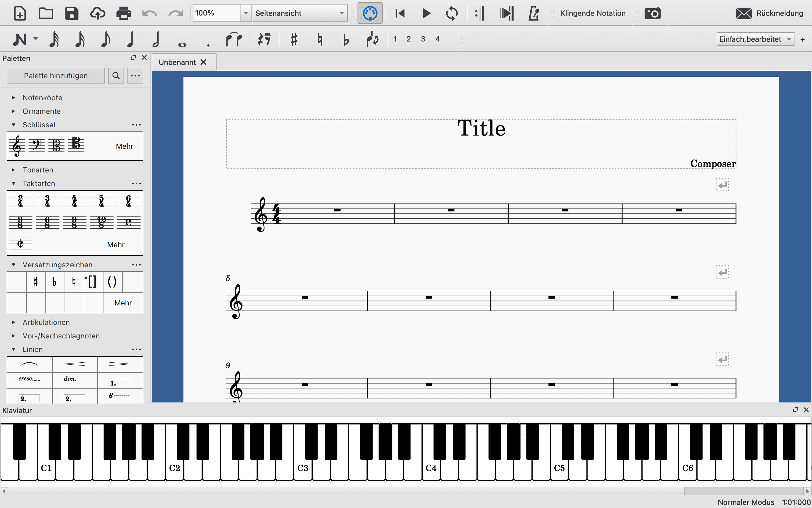This screenshot has width=812, height=508.
Task: Search the palettes
Action: click(116, 76)
